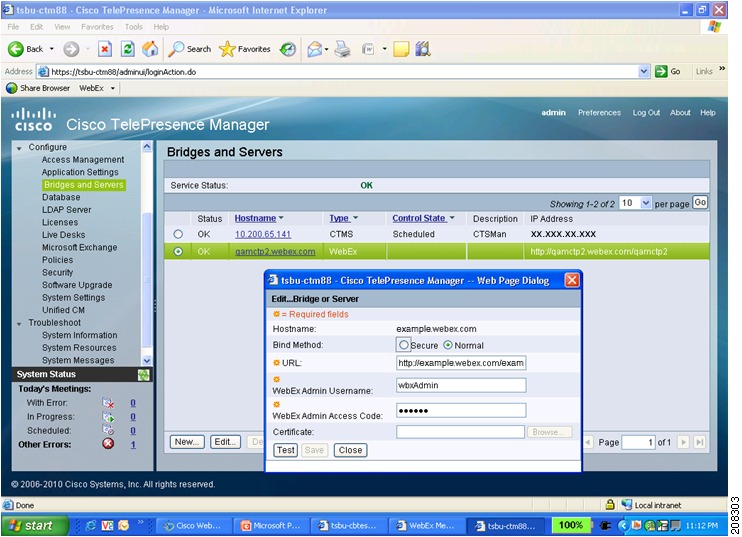This screenshot has height=537, width=742.
Task: Click the Scheduled meetings icon
Action: 108,430
